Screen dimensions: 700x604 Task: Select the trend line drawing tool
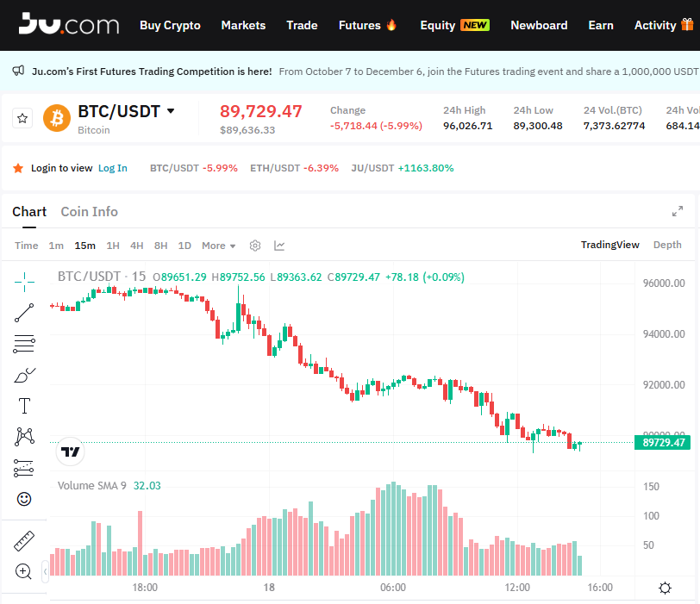24,313
